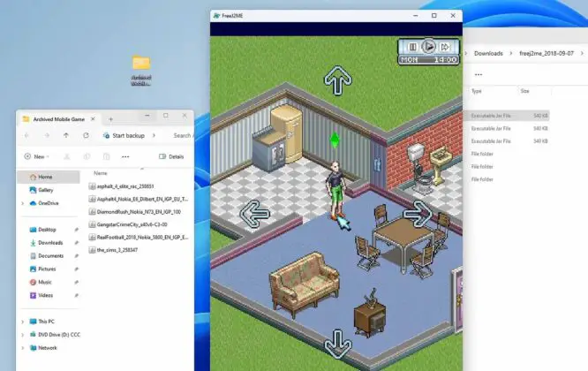Unpin Videos pin icon
Image resolution: width=588 pixels, height=371 pixels.
pyautogui.click(x=76, y=296)
